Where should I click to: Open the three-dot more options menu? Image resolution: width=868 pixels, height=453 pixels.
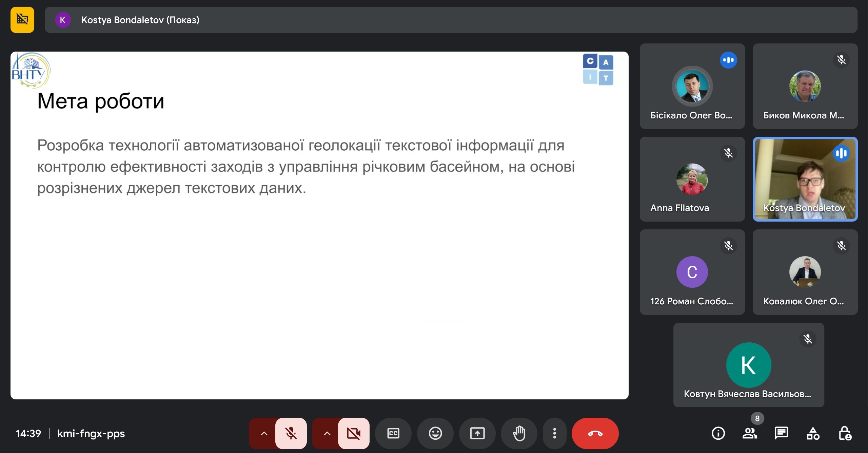click(555, 433)
